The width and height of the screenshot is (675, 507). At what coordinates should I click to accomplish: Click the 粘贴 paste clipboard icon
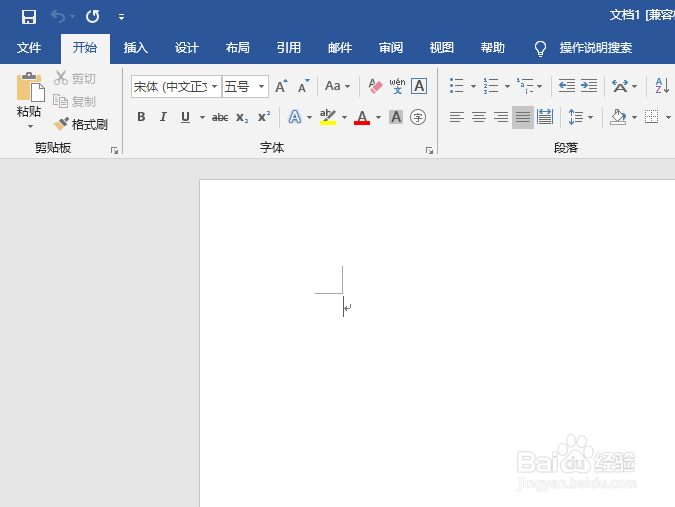coord(30,87)
